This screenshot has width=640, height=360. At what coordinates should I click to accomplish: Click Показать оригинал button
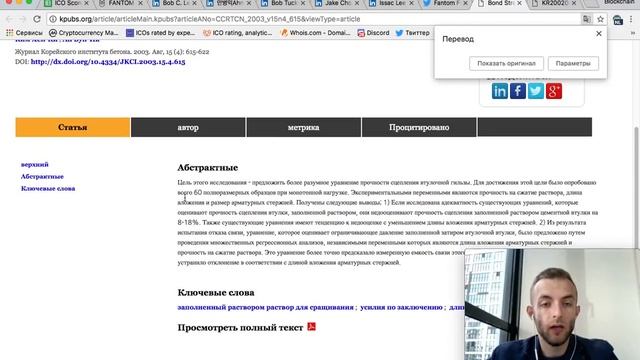[x=506, y=63]
